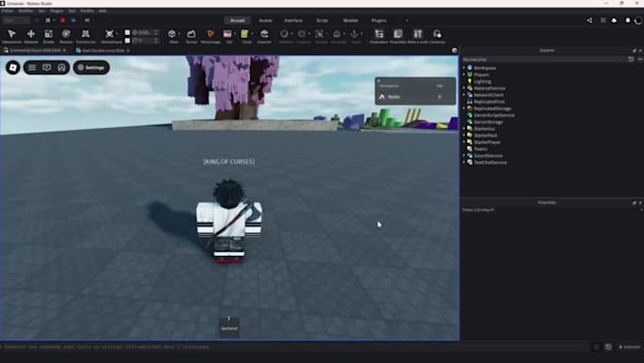Pause the running playtest

(48, 20)
